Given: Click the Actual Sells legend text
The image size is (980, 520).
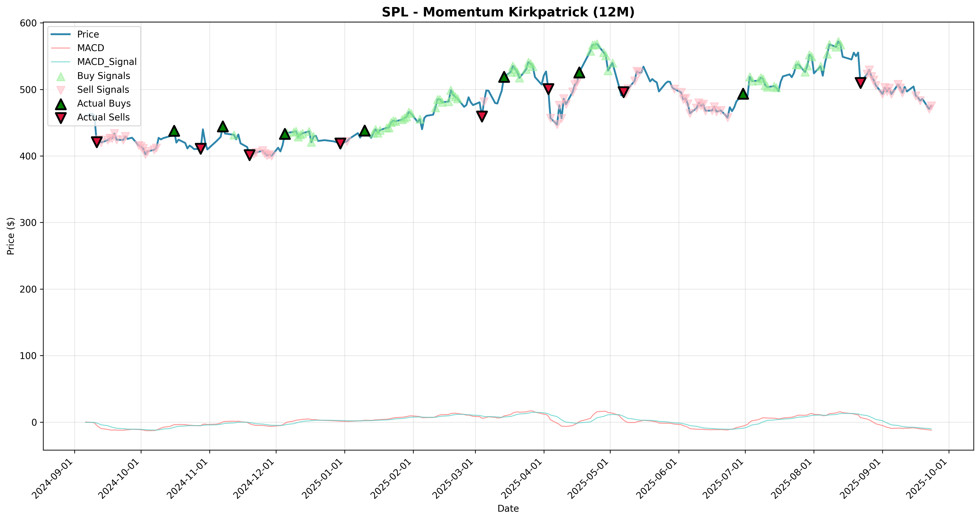Looking at the screenshot, I should click(103, 117).
